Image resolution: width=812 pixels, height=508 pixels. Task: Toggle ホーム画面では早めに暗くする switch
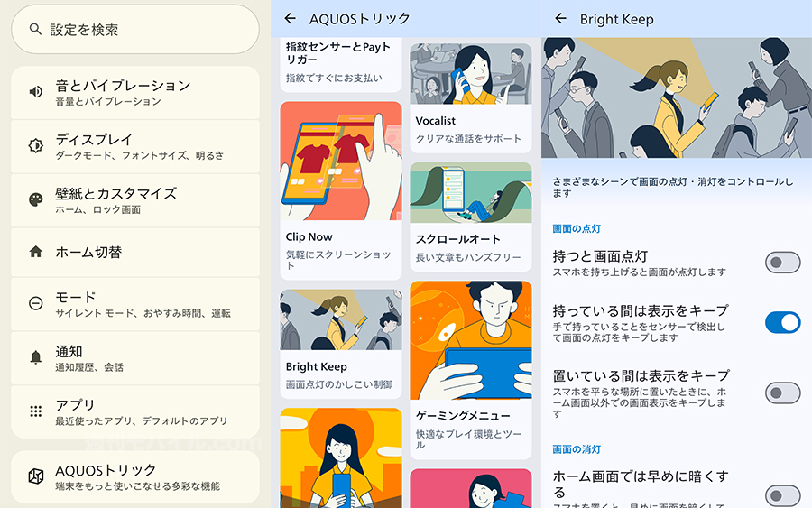(x=782, y=494)
